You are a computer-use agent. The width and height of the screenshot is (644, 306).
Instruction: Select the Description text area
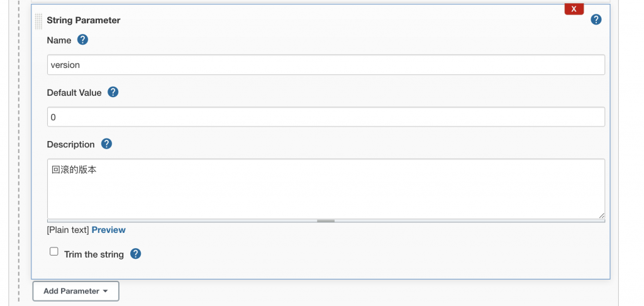(326, 189)
